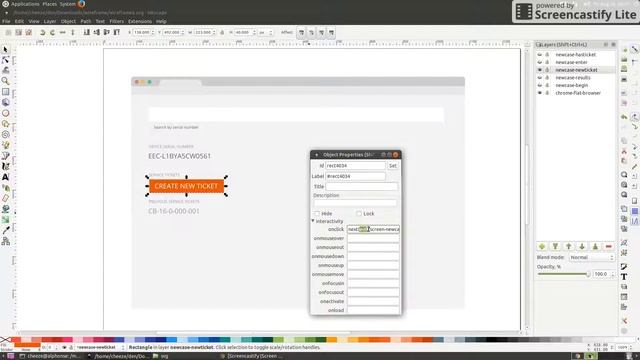This screenshot has height=360, width=640.
Task: Toggle visibility of newcase-results layer
Action: pos(540,78)
